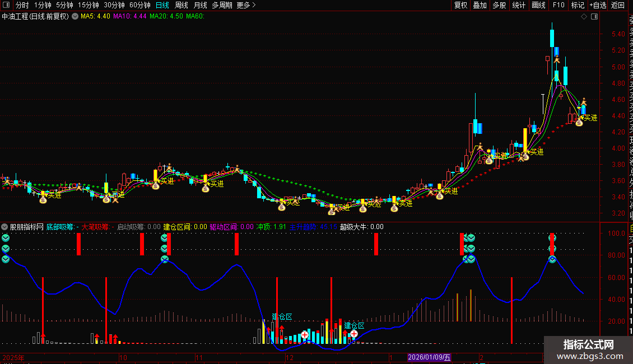Add stock with +自选 button
Image resolution: width=633 pixels, height=364 pixels.
tap(598, 5)
